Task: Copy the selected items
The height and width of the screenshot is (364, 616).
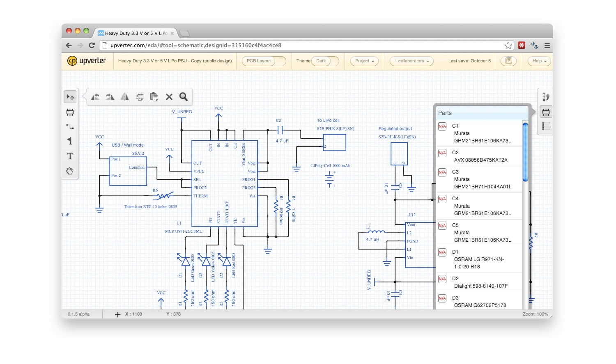Action: tap(140, 97)
